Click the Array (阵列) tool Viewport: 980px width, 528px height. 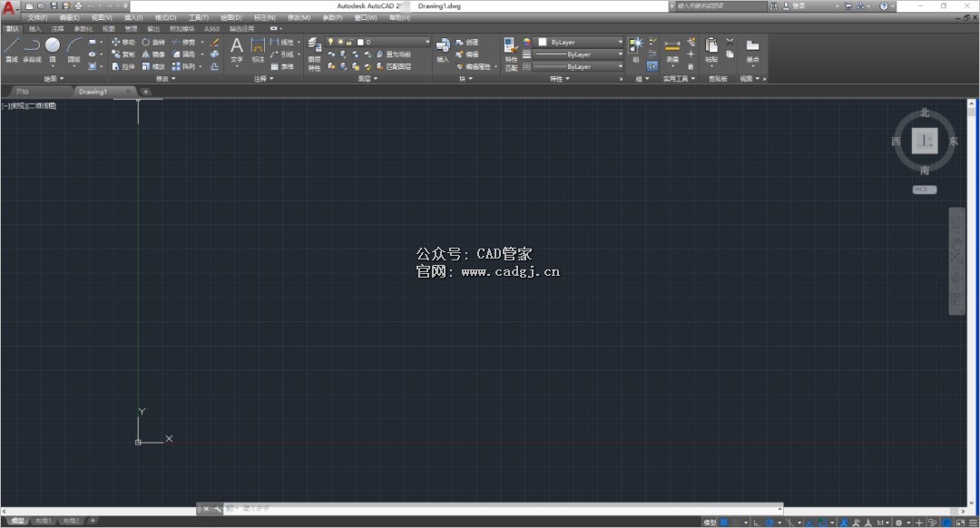tap(183, 66)
